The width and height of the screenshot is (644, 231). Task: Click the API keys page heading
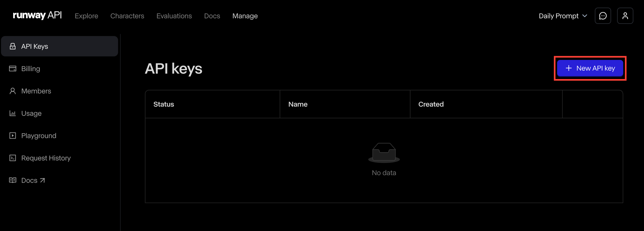coord(174,68)
